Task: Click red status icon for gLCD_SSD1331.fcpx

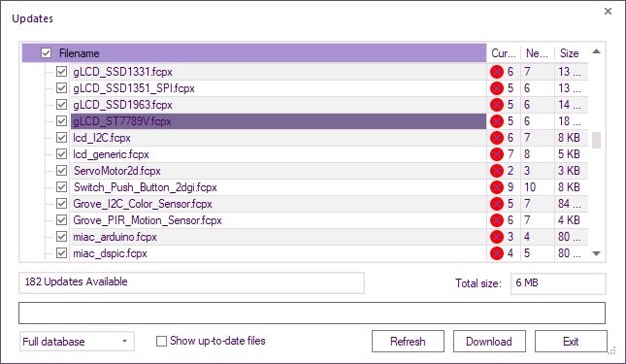Action: 497,72
